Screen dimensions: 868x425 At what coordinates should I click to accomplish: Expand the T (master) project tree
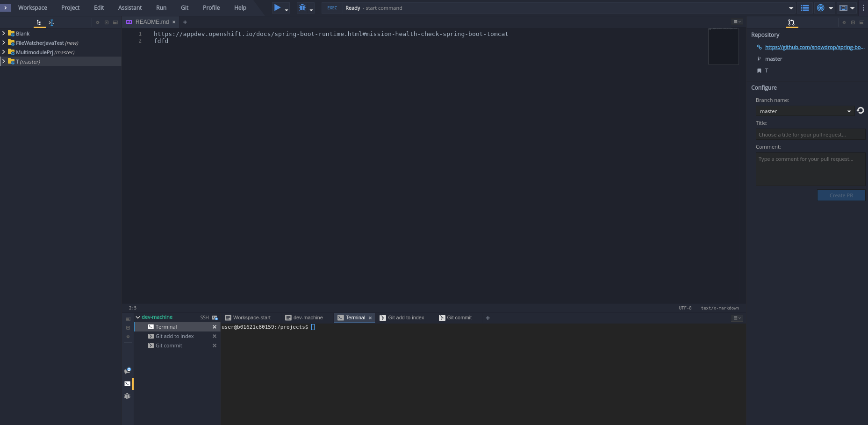tap(4, 61)
